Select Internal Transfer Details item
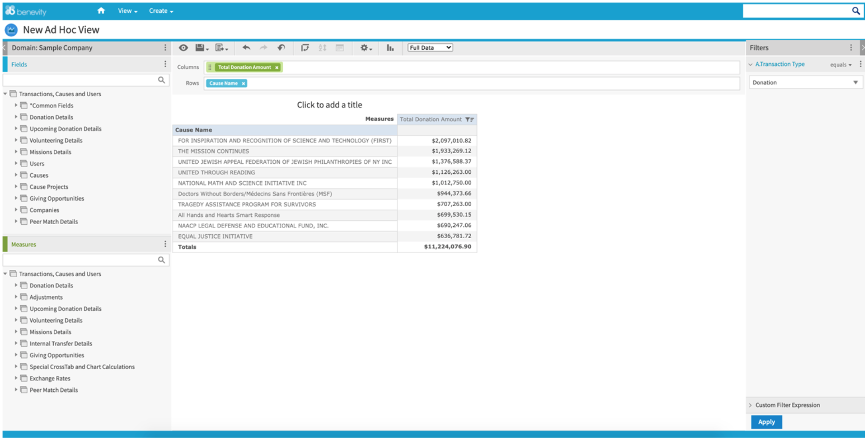 pyautogui.click(x=61, y=344)
